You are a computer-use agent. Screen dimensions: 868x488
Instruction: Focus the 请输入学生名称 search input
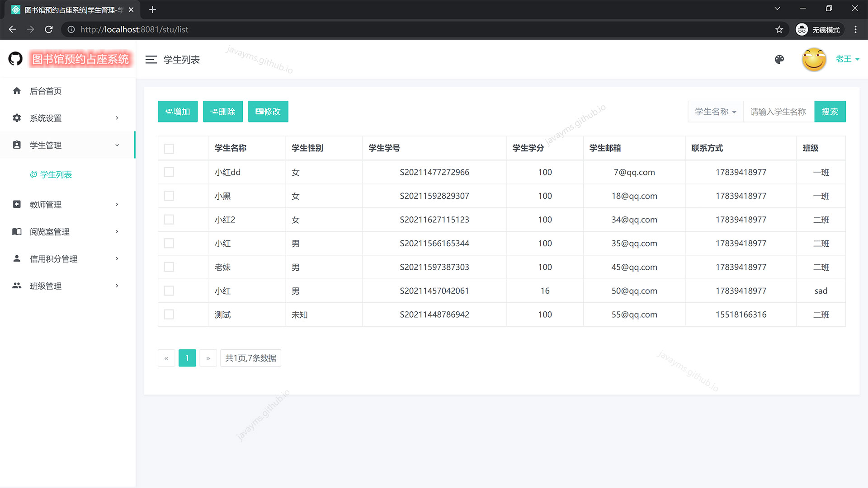[x=778, y=112]
